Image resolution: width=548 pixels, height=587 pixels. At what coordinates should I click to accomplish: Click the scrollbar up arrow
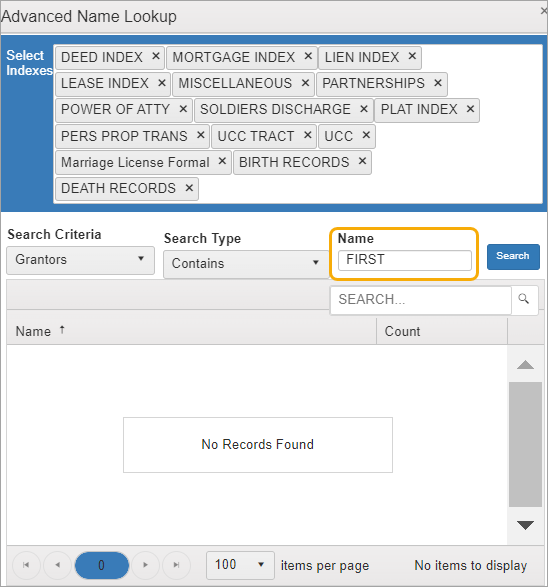point(525,365)
